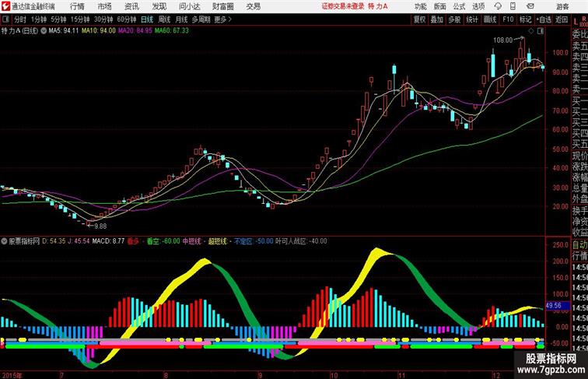This screenshot has width=588, height=379.
Task: Open the 多周期 multi-period view
Action: click(201, 19)
